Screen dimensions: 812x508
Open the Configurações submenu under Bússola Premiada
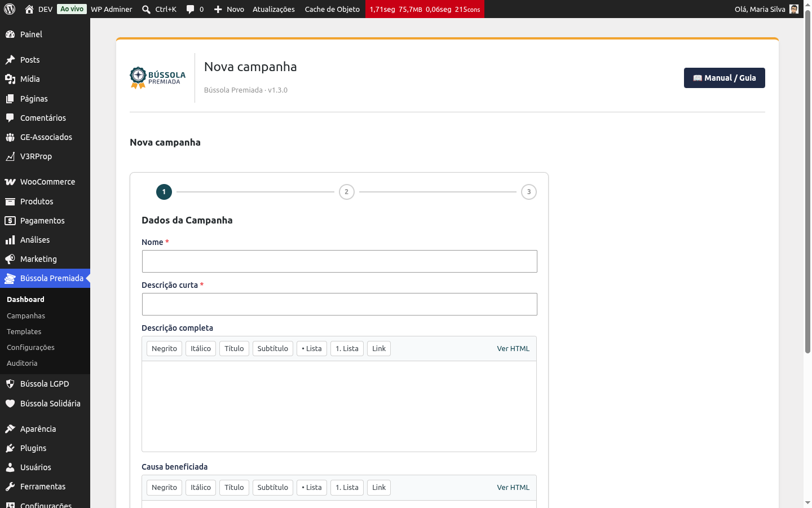[31, 348]
